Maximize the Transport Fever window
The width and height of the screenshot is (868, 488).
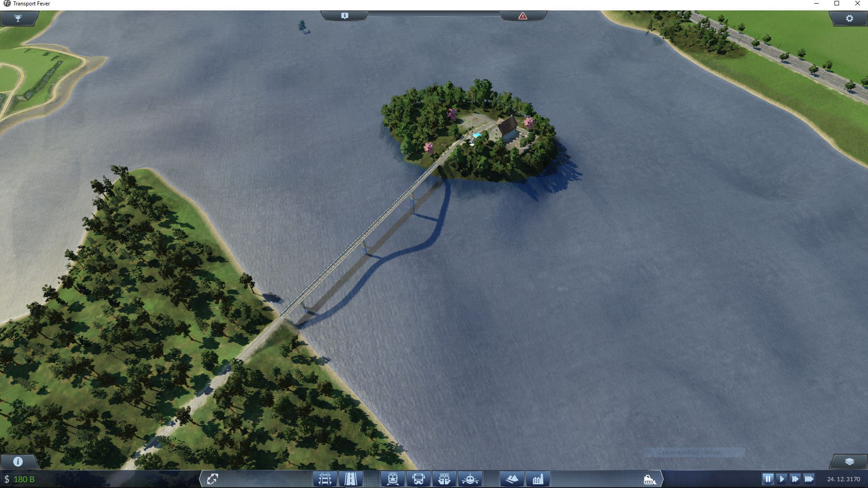837,4
